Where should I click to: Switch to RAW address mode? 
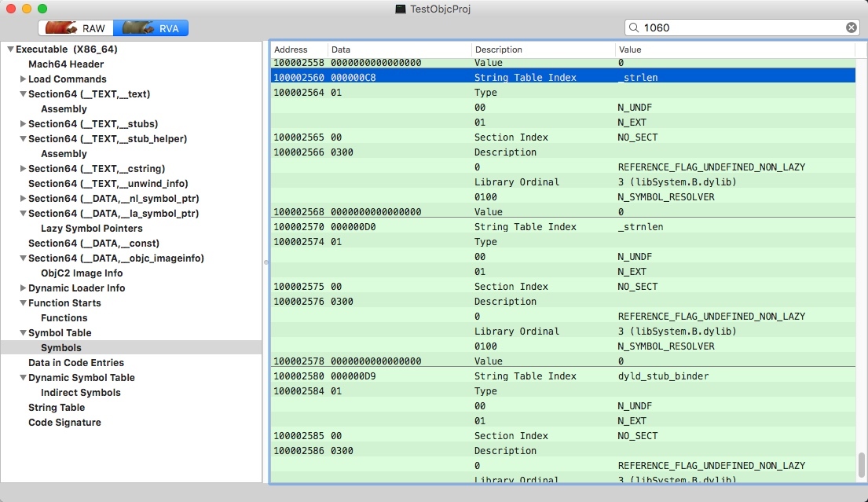[76, 28]
